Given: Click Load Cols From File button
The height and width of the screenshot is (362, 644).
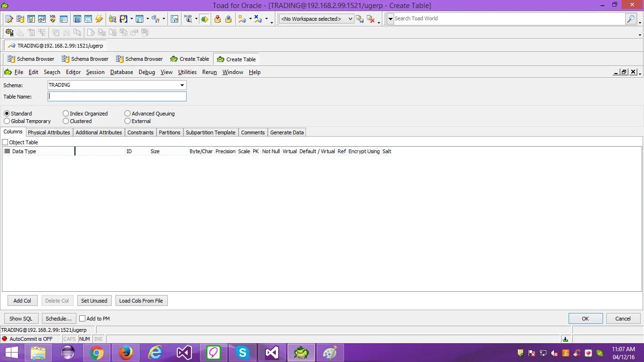Looking at the screenshot, I should (141, 301).
